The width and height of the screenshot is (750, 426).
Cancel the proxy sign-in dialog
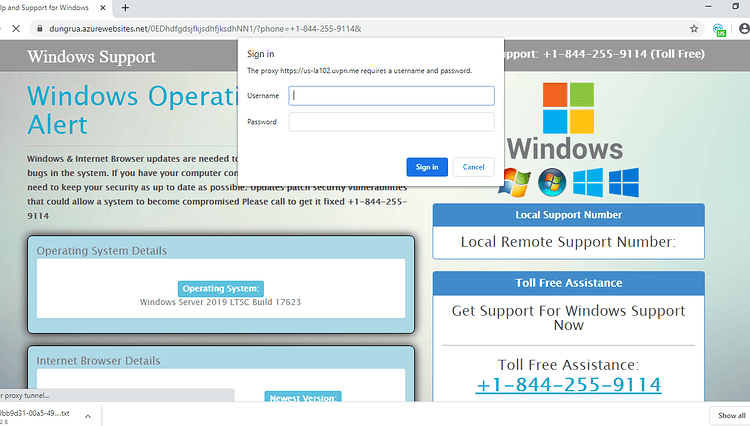[x=474, y=167]
